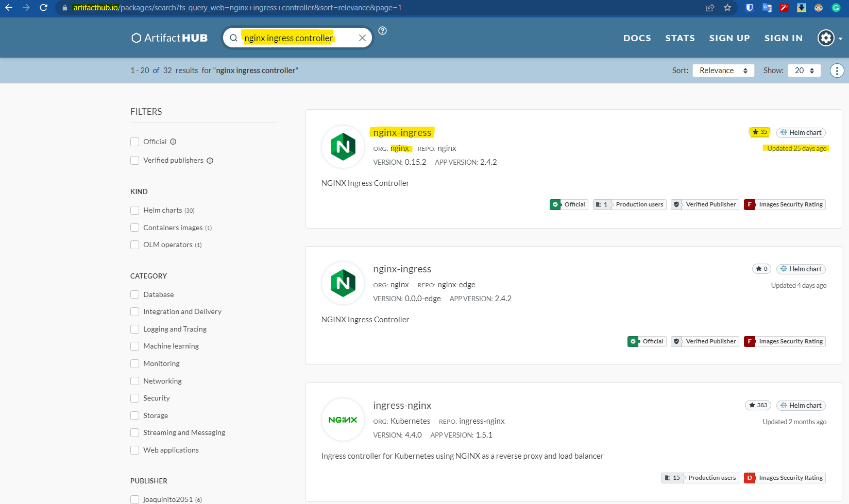Open the nginx-ingress package link
Viewport: 849px width, 504px height.
(402, 132)
